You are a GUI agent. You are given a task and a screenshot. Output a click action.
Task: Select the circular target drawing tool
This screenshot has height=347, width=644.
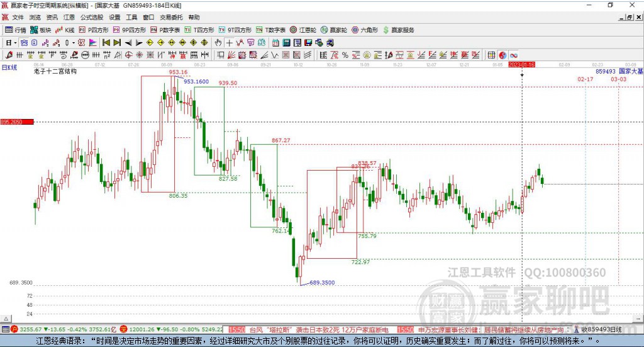pyautogui.click(x=128, y=55)
